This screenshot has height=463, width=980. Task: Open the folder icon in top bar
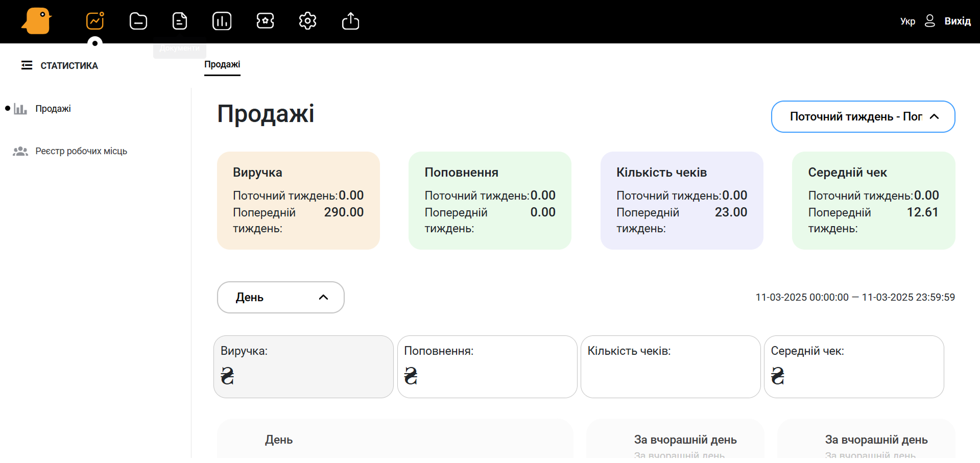[138, 21]
